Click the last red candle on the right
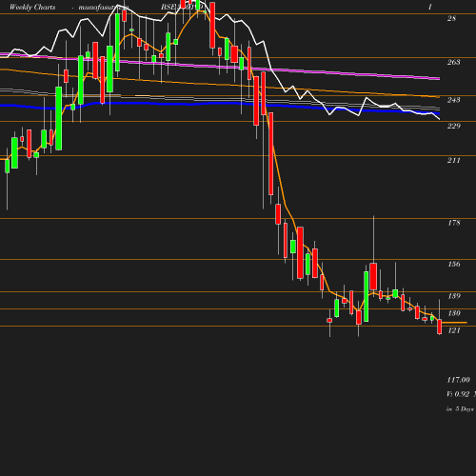 (x=440, y=327)
